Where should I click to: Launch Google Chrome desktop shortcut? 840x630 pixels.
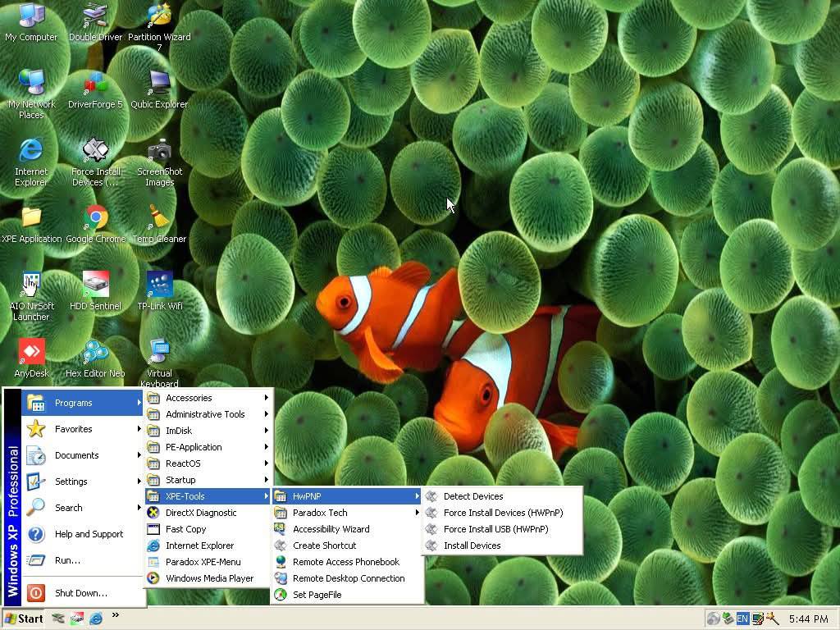coord(95,224)
